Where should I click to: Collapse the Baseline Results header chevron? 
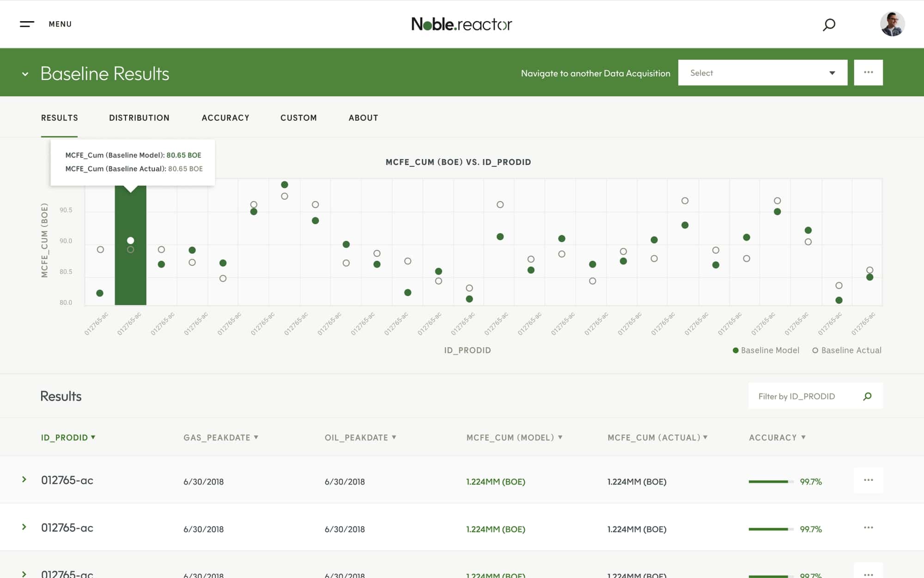click(x=25, y=74)
